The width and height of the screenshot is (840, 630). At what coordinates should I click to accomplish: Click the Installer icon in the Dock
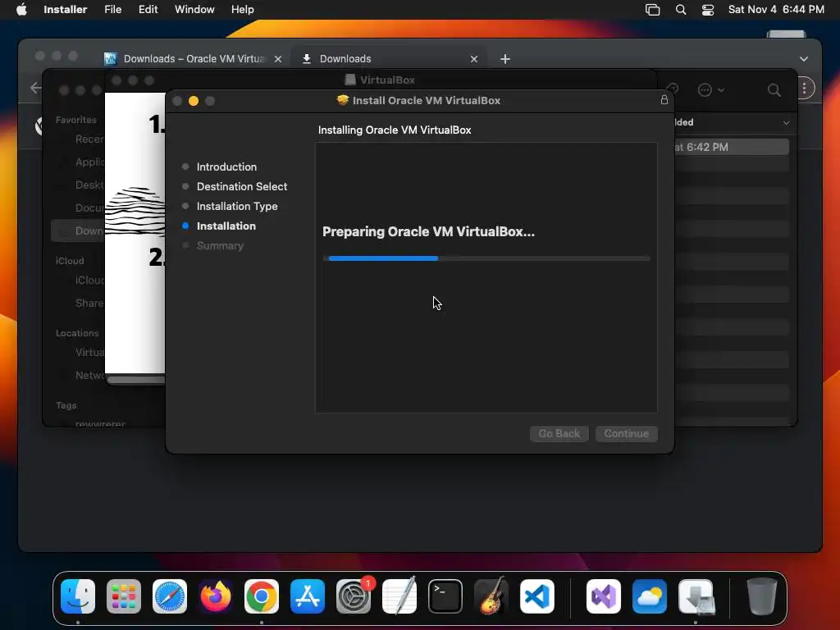click(696, 596)
